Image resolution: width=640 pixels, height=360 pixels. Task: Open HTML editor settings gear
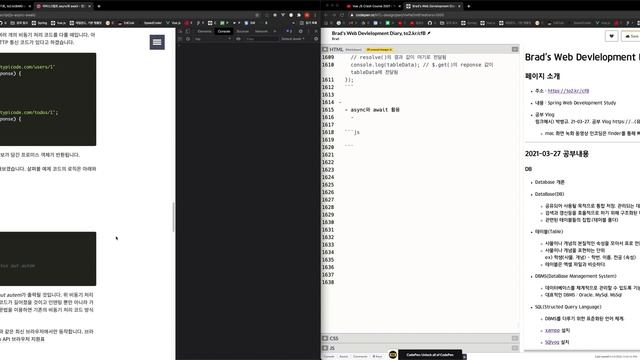pos(325,49)
